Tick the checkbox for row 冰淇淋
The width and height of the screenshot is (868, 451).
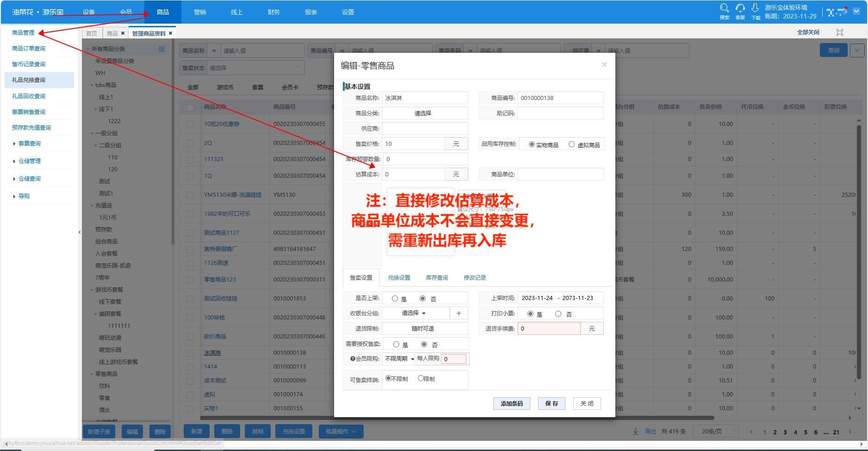190,353
